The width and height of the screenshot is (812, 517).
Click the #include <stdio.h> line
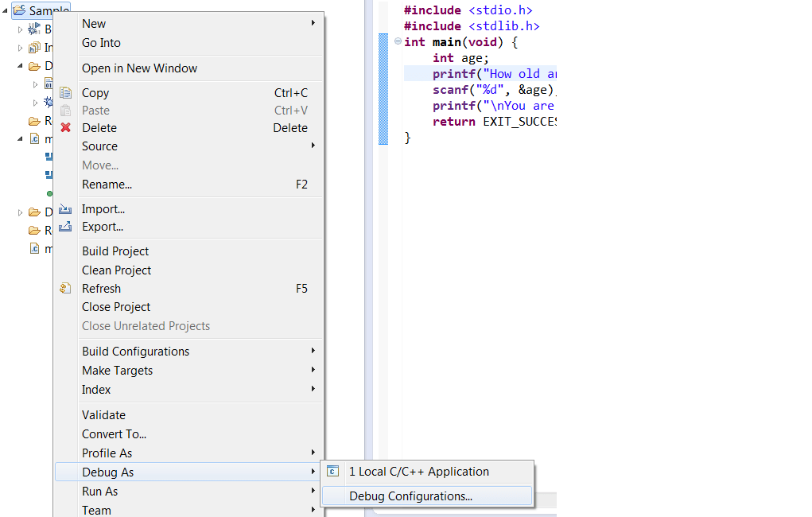point(468,10)
